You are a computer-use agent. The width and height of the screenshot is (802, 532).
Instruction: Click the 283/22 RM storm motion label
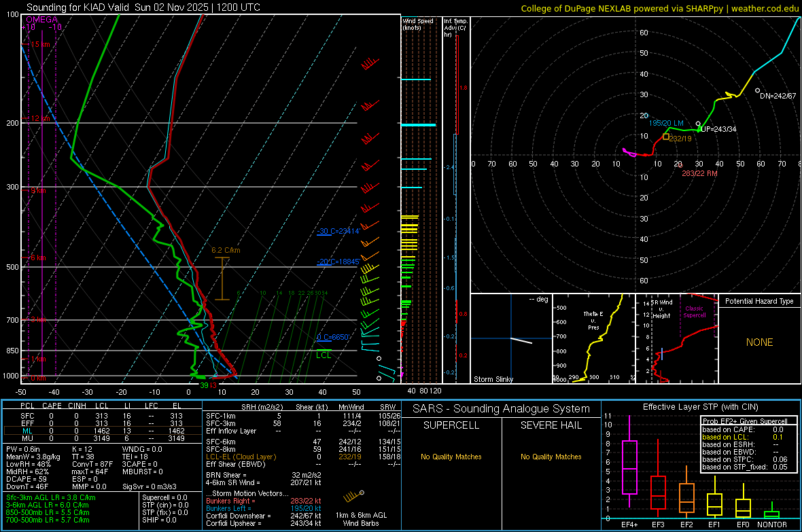click(x=699, y=173)
